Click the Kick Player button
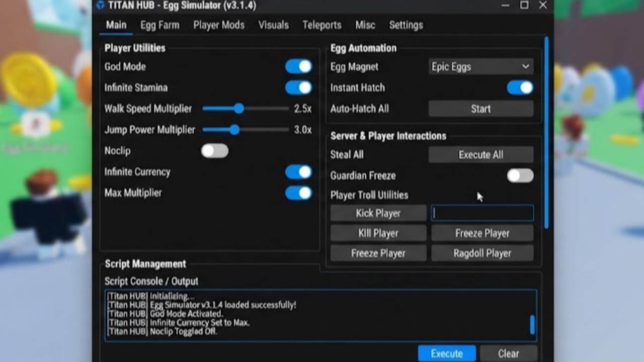 [x=378, y=213]
